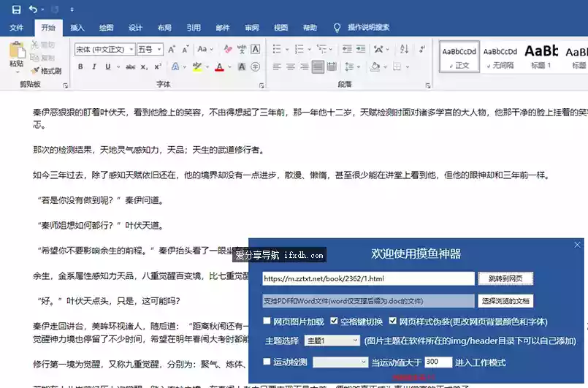Decrease font size with smaller A
This screenshot has width=588, height=388.
point(186,49)
